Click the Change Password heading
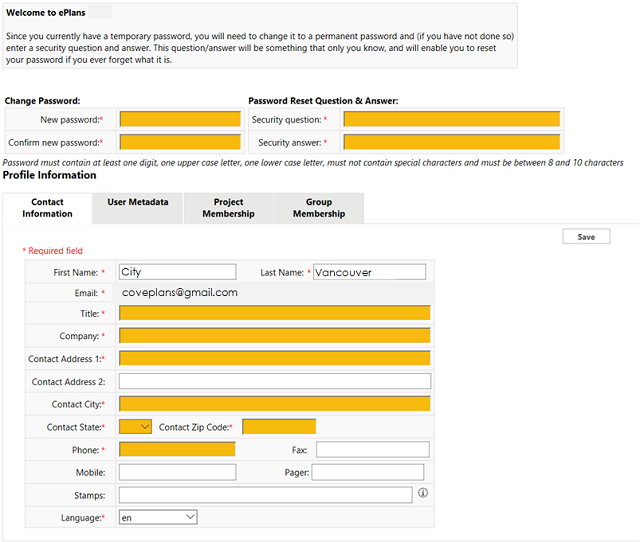 coord(42,101)
